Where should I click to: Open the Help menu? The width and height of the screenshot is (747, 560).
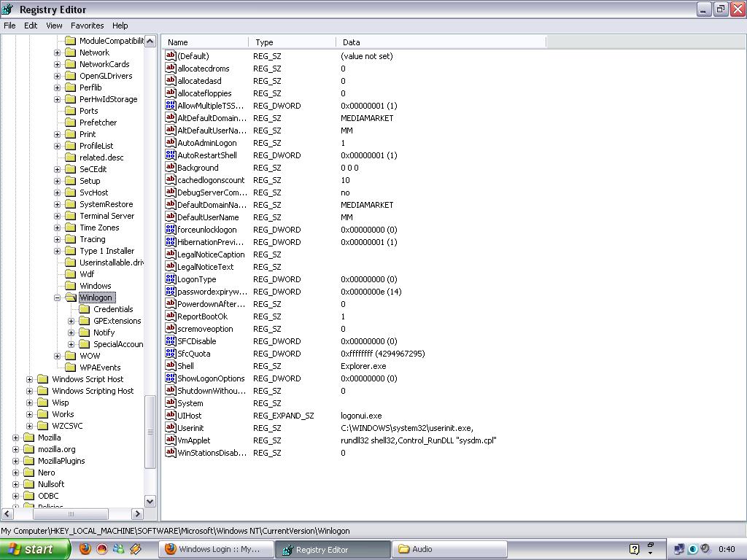click(120, 26)
